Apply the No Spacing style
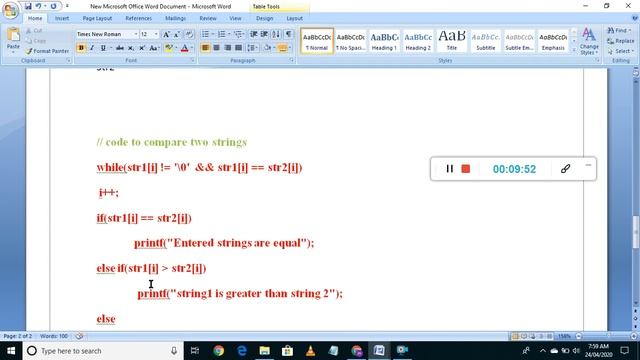 (351, 41)
